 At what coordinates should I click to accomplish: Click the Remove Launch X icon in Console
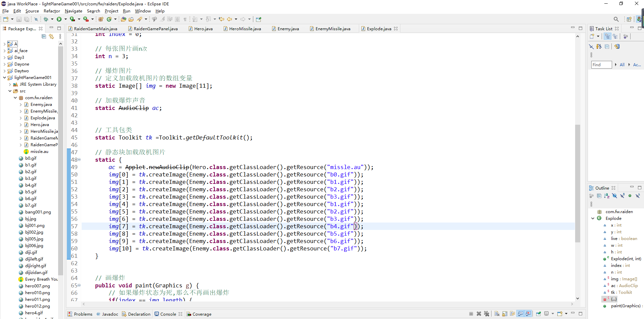pyautogui.click(x=479, y=314)
